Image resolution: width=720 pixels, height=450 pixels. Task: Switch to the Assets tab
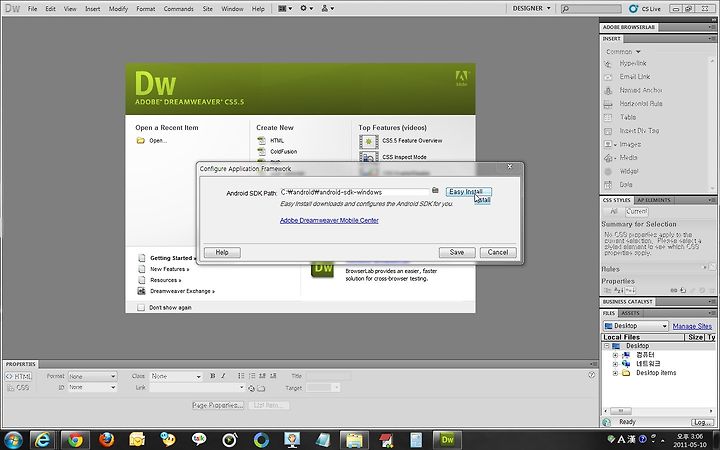click(x=630, y=313)
